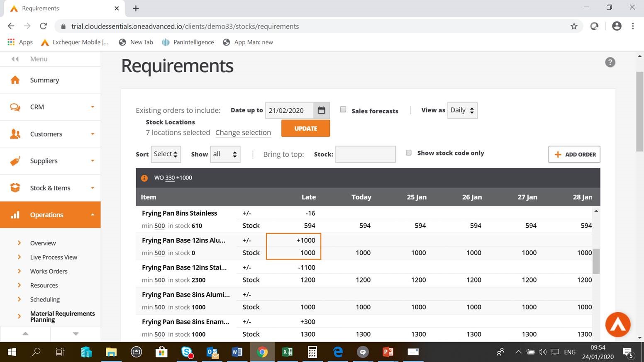The height and width of the screenshot is (362, 644).
Task: Bookmark this page with the star icon
Action: coord(574,26)
